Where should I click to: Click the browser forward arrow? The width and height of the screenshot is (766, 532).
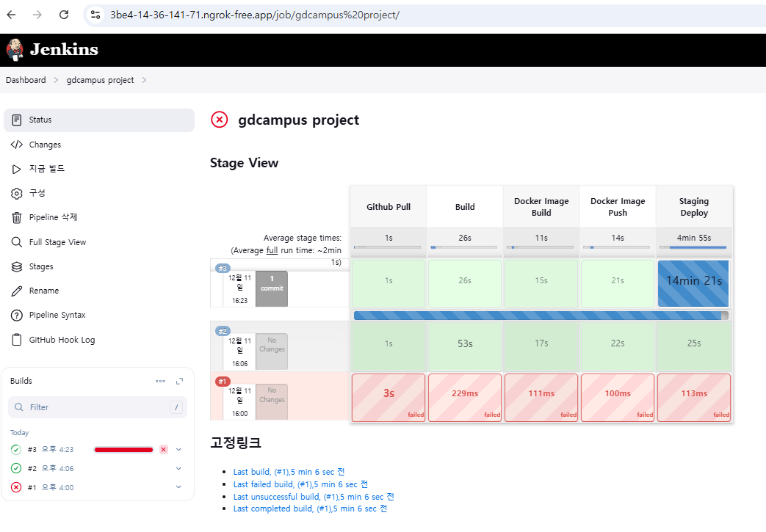(x=37, y=15)
